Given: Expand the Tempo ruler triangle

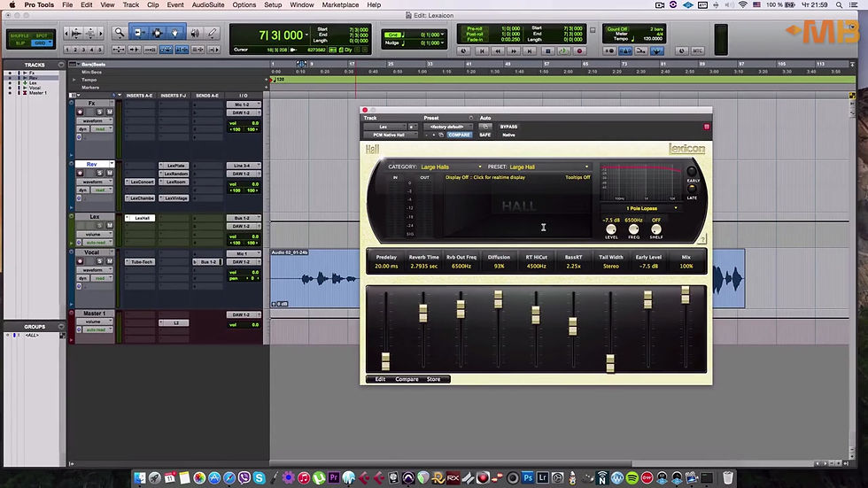Looking at the screenshot, I should point(74,80).
